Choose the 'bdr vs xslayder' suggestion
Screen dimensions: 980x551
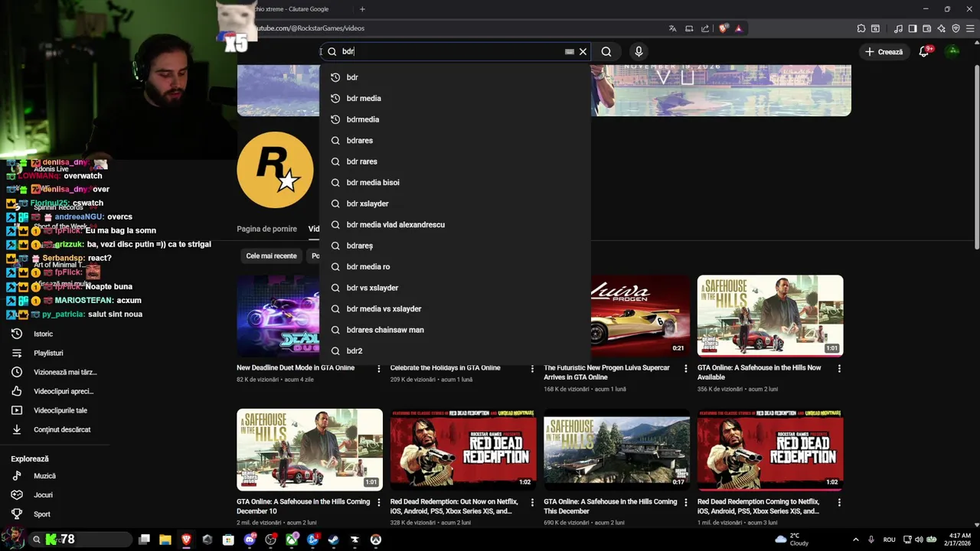455,288
